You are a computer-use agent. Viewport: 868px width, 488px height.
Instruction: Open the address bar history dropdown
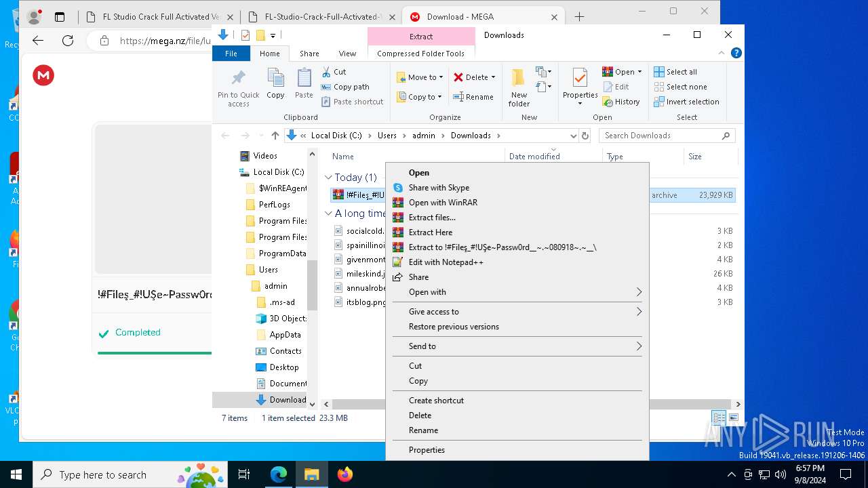click(x=573, y=136)
